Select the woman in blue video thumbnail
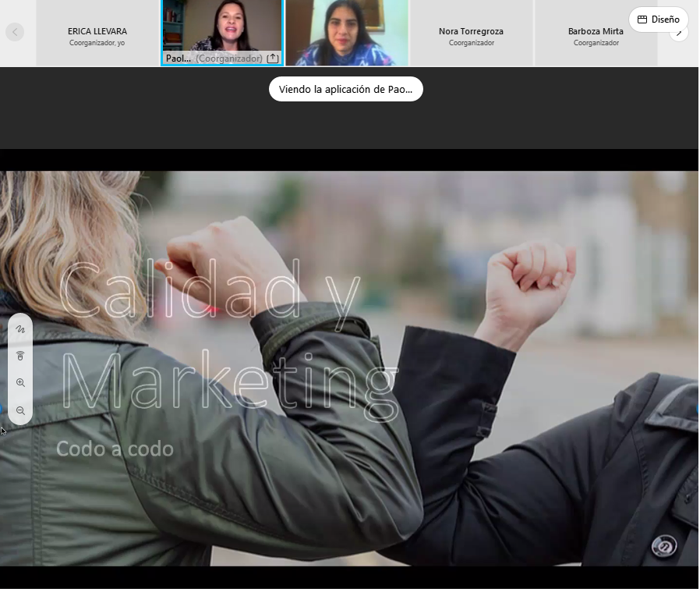700x589 pixels. pyautogui.click(x=347, y=33)
